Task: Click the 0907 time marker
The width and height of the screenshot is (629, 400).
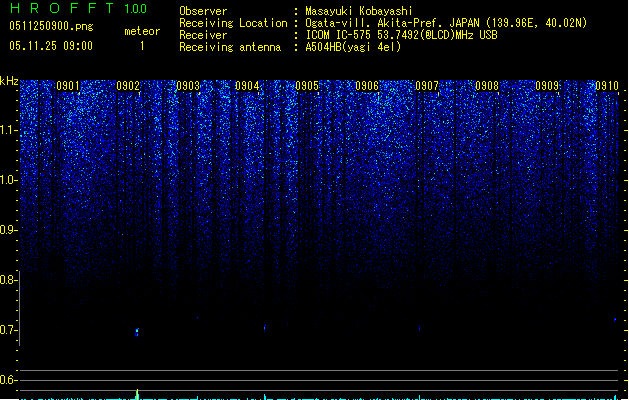Action: [x=427, y=85]
